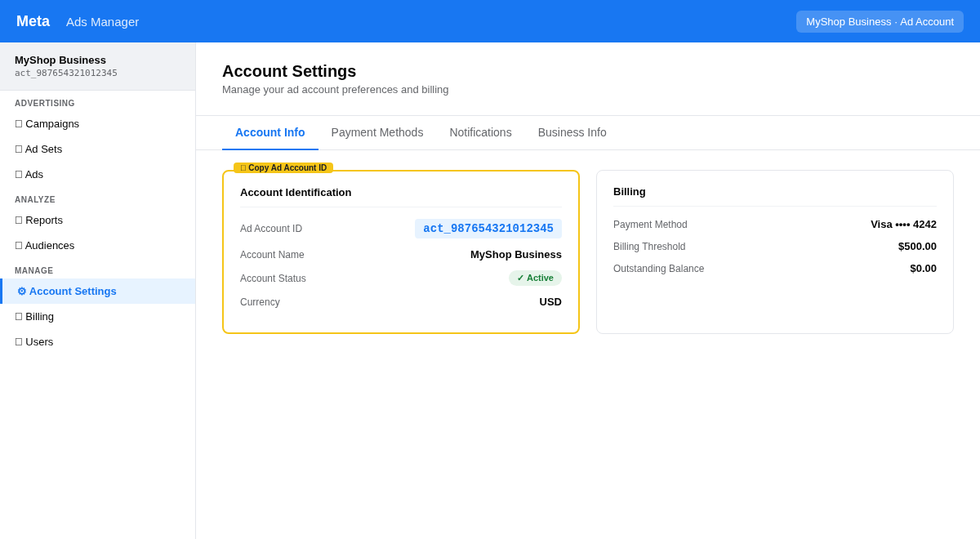Click the $500.00 billing threshold value

(917, 246)
